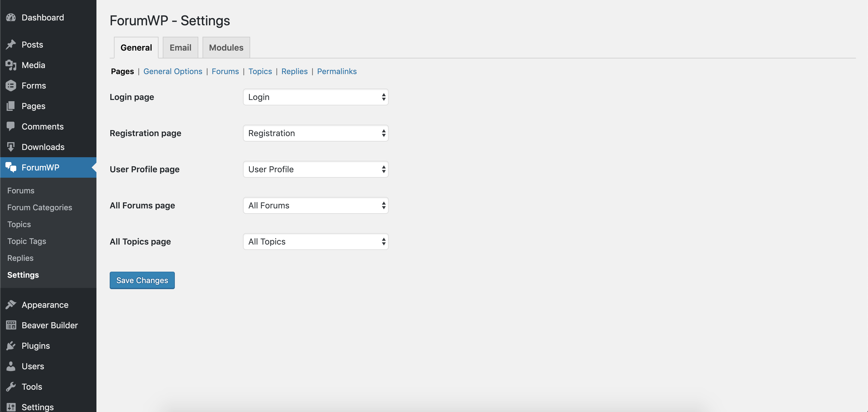Click the Beaver Builder sidebar icon
Image resolution: width=868 pixels, height=412 pixels.
click(x=10, y=325)
